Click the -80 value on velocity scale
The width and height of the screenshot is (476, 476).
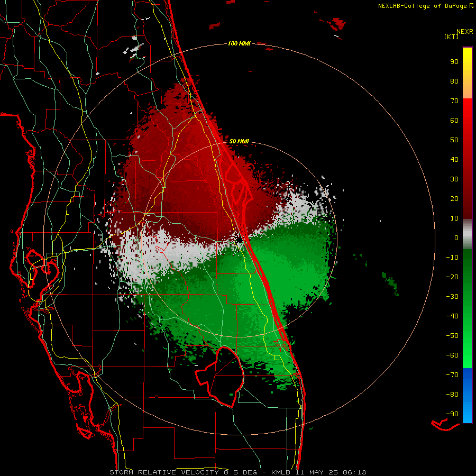click(x=452, y=395)
